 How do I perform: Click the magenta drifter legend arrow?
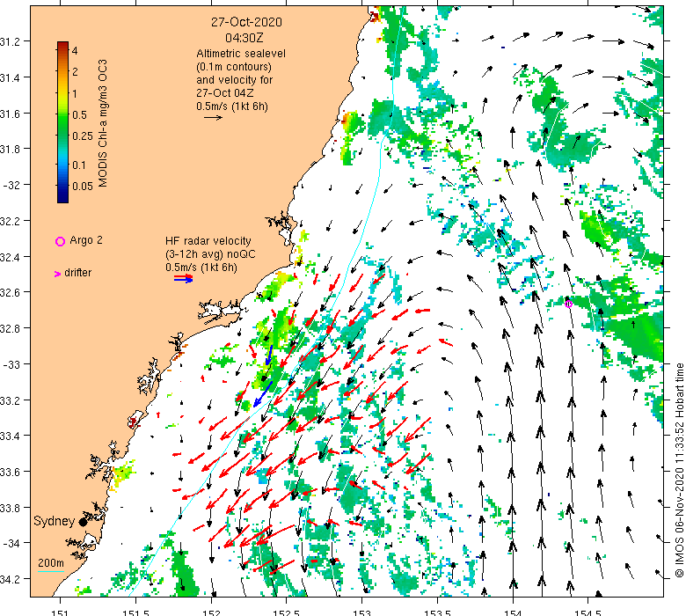[57, 274]
